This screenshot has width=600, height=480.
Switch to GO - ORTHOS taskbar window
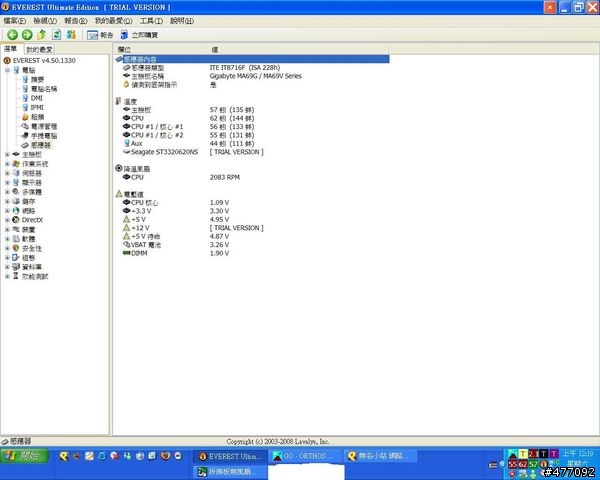coord(305,456)
